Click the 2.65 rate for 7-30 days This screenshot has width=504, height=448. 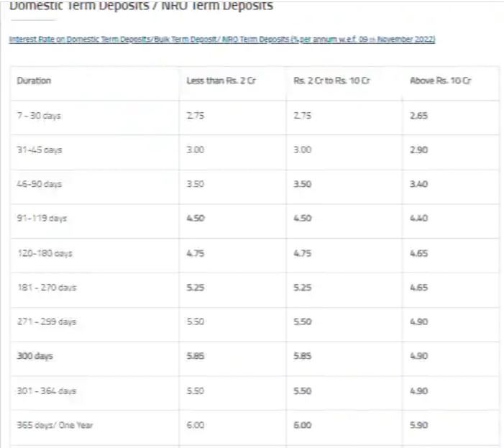pyautogui.click(x=419, y=116)
